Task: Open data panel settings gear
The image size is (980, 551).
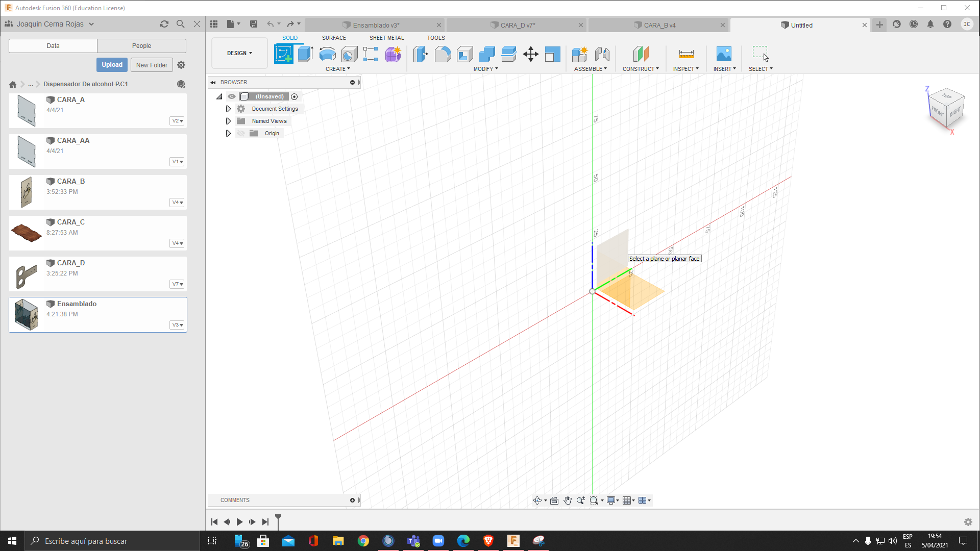Action: point(181,65)
